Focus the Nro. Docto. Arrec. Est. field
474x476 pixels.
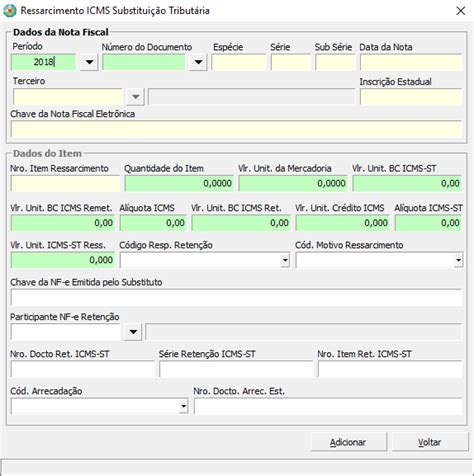pos(328,406)
